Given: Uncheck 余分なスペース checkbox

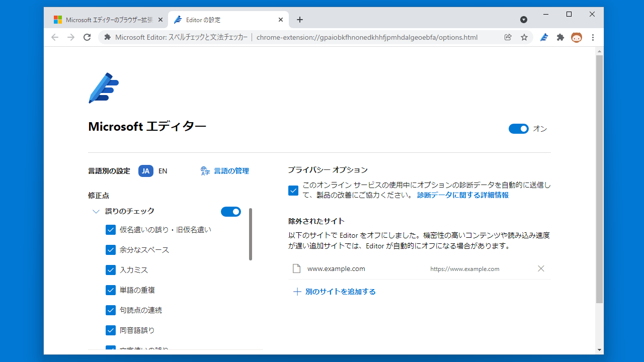Looking at the screenshot, I should [x=111, y=250].
